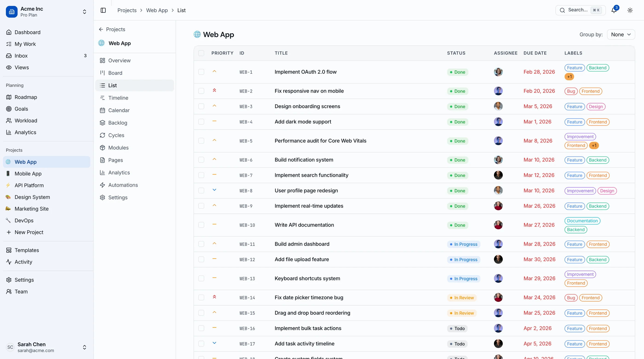Click the project Settings gear icon
Screen dimensions: 644x359
[103, 198]
